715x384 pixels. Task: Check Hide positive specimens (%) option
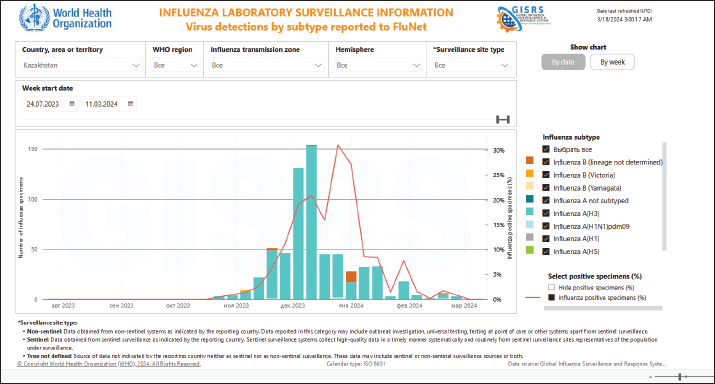click(551, 287)
